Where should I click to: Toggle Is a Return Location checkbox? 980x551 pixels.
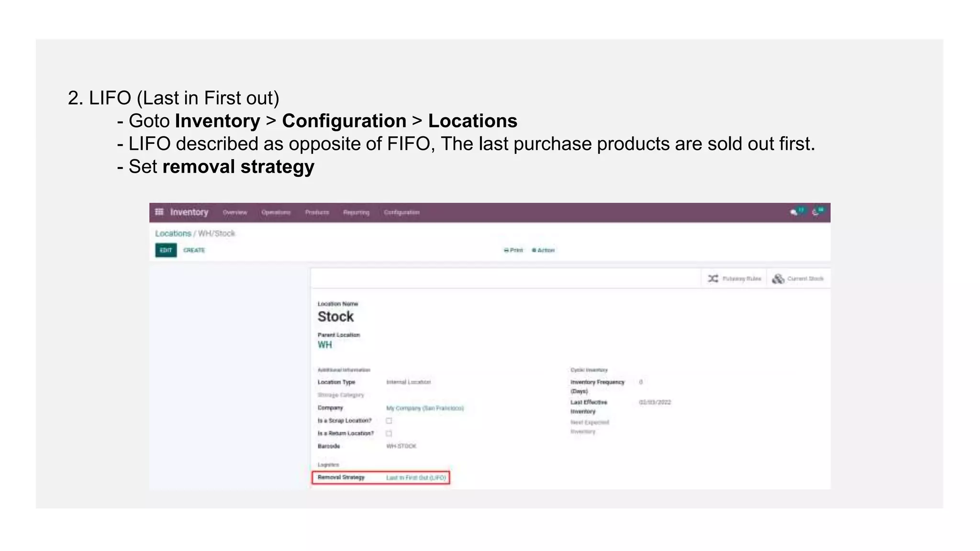point(389,433)
